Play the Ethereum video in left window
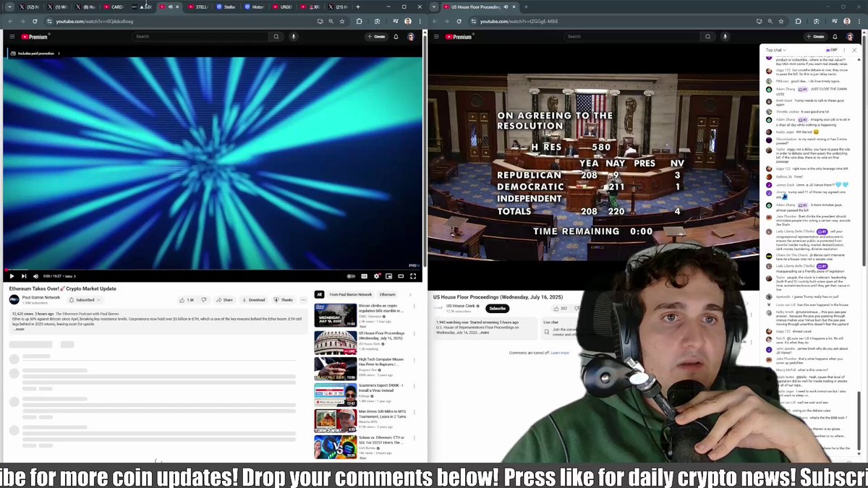 pyautogui.click(x=12, y=276)
